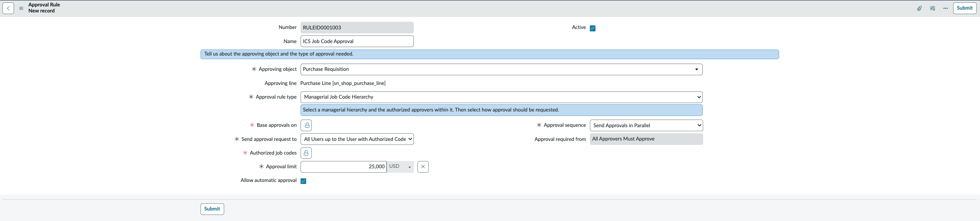Click the 'Base approvals on' label
Image resolution: width=980 pixels, height=221 pixels.
pyautogui.click(x=276, y=125)
